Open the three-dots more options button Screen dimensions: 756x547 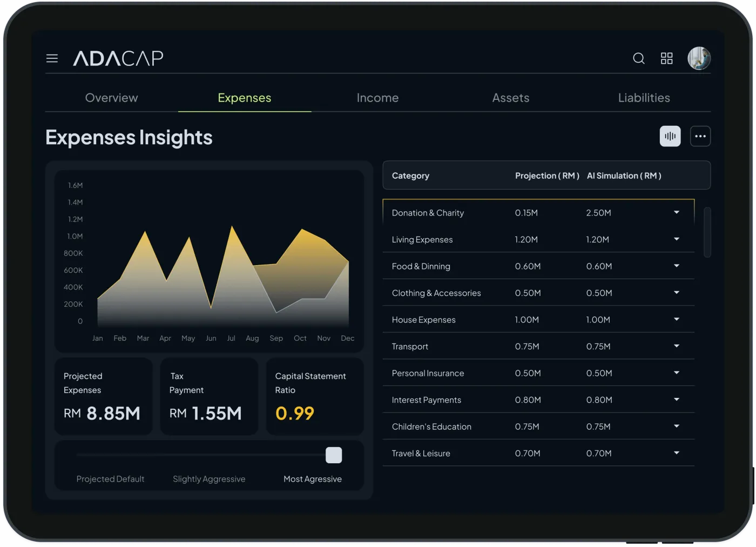(x=700, y=136)
